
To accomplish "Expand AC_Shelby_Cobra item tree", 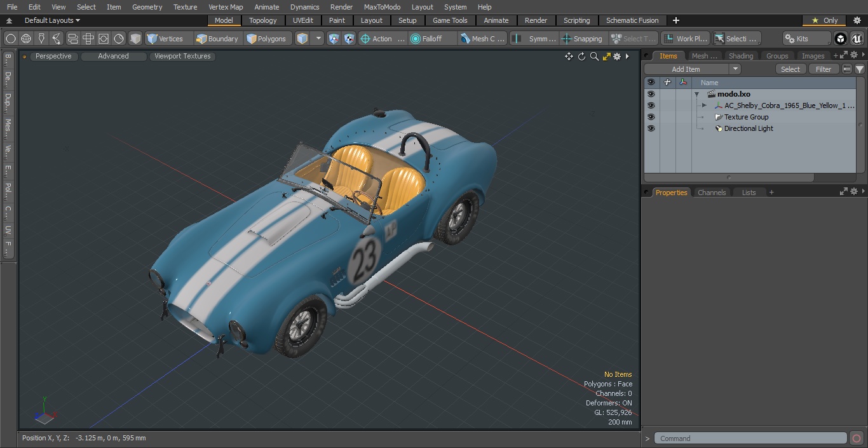I will point(704,105).
